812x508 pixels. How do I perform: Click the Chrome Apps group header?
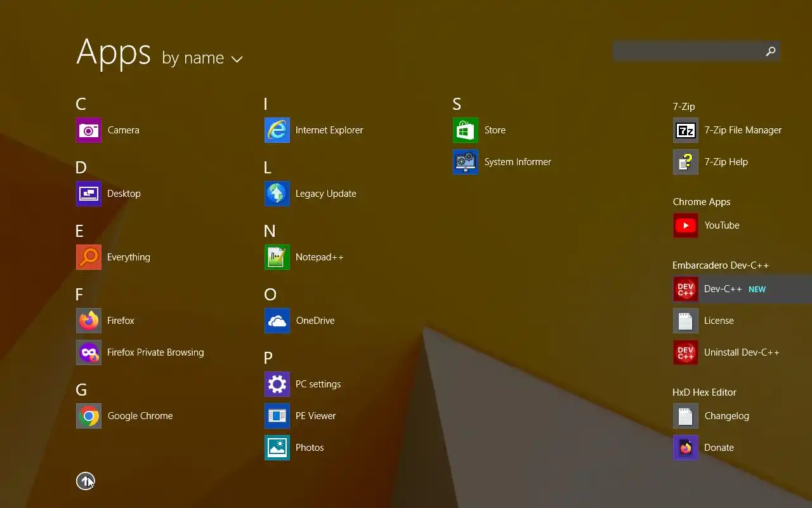(702, 202)
